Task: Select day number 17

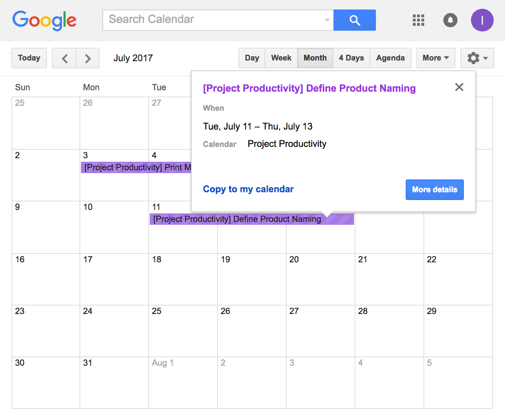Action: 88,259
